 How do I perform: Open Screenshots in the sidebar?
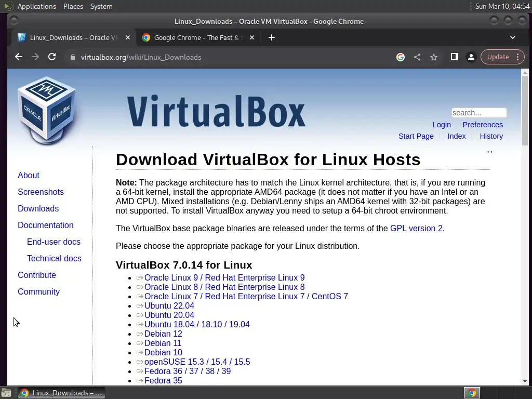(41, 192)
